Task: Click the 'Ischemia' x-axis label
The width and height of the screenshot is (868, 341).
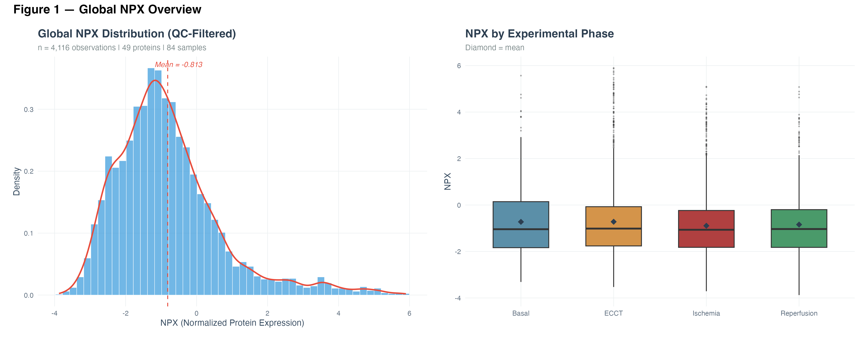Action: pyautogui.click(x=706, y=313)
